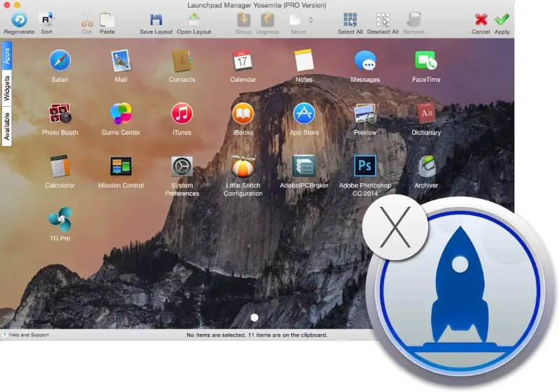Click the Open Layout icon
The width and height of the screenshot is (559, 392).
(x=194, y=20)
